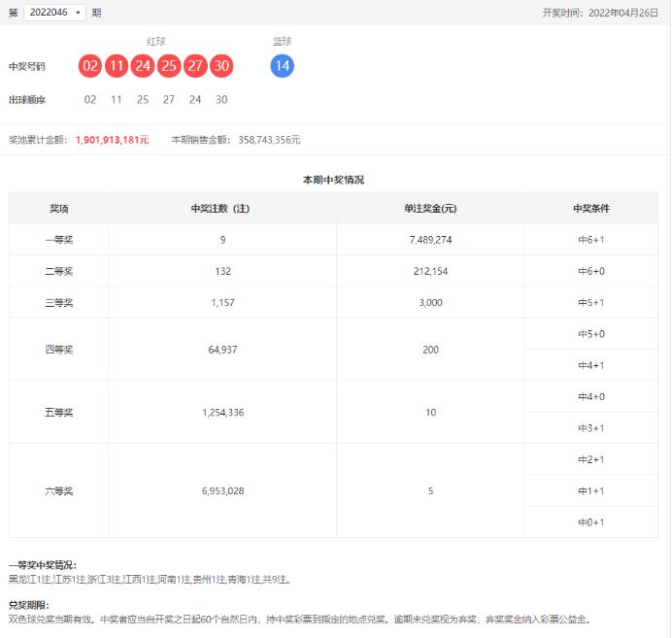672x638 pixels.
Task: Click red ball number 25
Action: 169,66
